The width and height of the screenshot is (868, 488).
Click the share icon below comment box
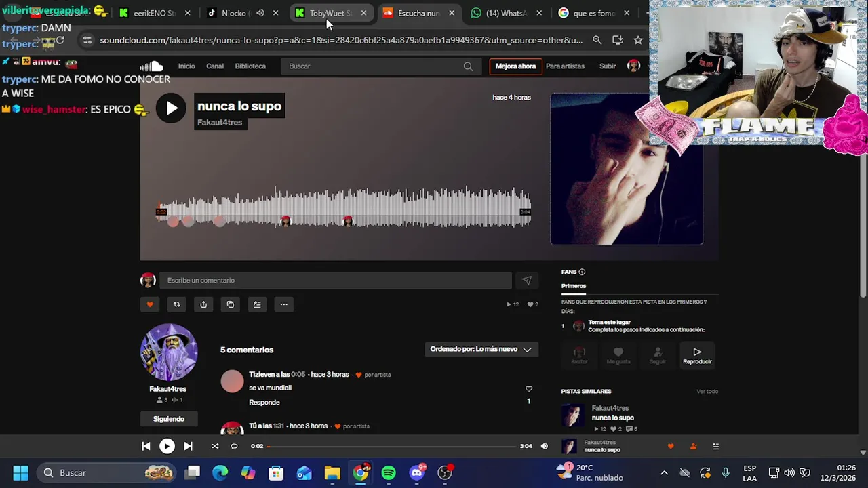point(203,304)
